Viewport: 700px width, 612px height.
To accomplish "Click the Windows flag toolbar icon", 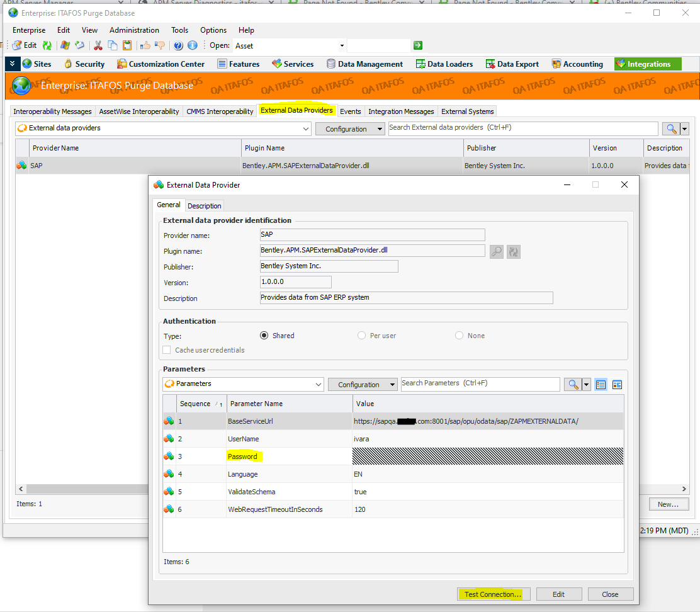I will coord(65,45).
